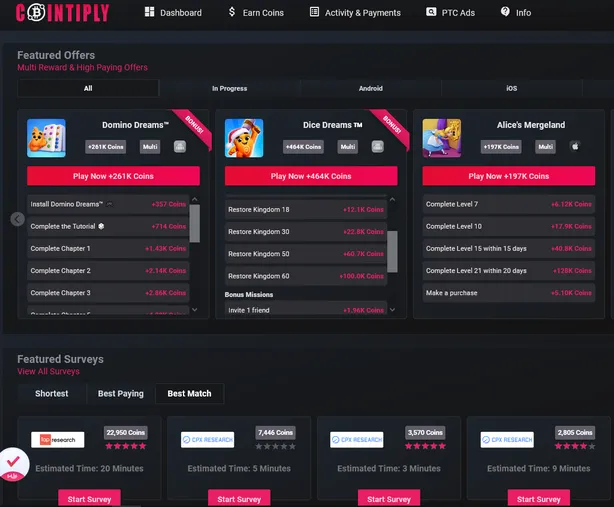Image resolution: width=614 pixels, height=507 pixels.
Task: Click the Android platform icon on Domino Dreams
Action: 180,147
